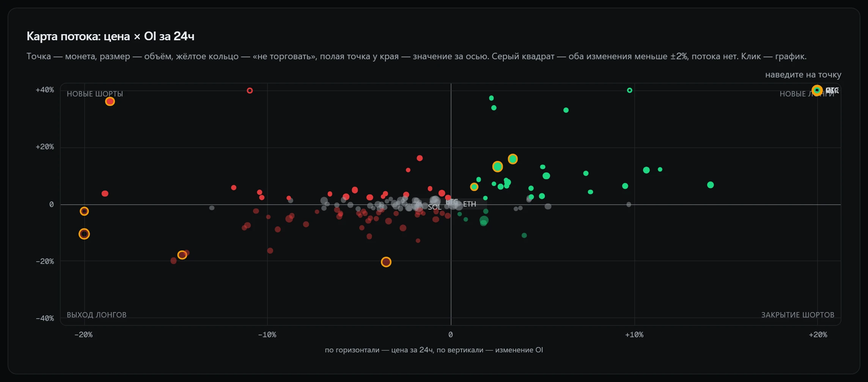The width and height of the screenshot is (868, 382).
Task: Click the ETH label near the chart center
Action: (x=470, y=204)
